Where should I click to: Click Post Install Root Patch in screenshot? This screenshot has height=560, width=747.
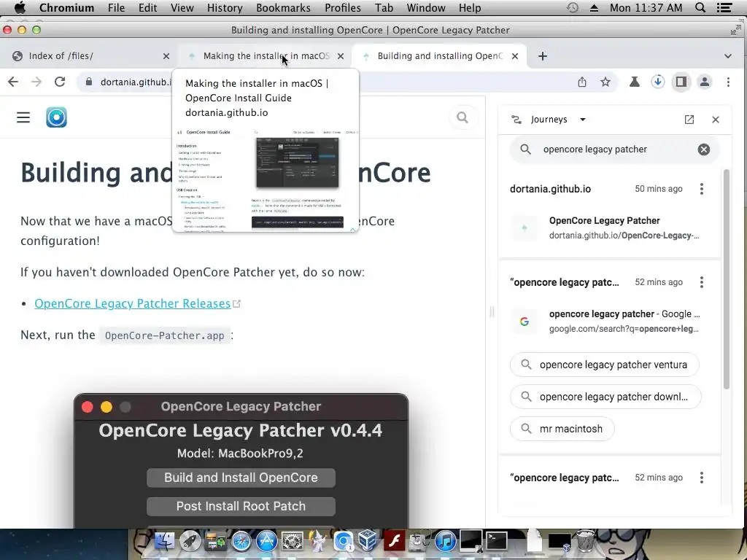pyautogui.click(x=241, y=506)
